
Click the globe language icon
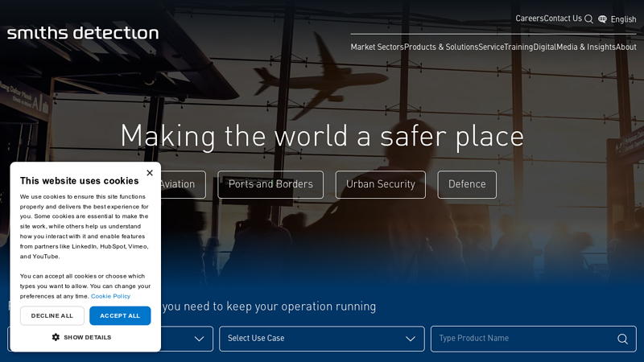[x=602, y=19]
